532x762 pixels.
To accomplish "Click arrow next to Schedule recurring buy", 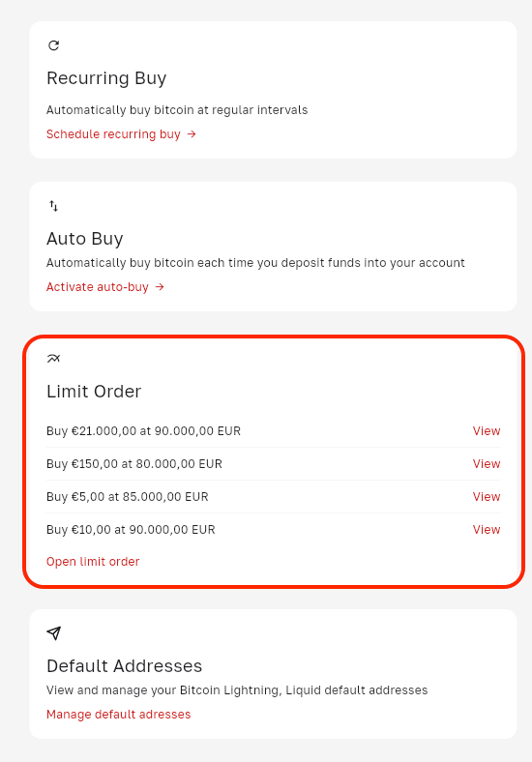I will 192,133.
